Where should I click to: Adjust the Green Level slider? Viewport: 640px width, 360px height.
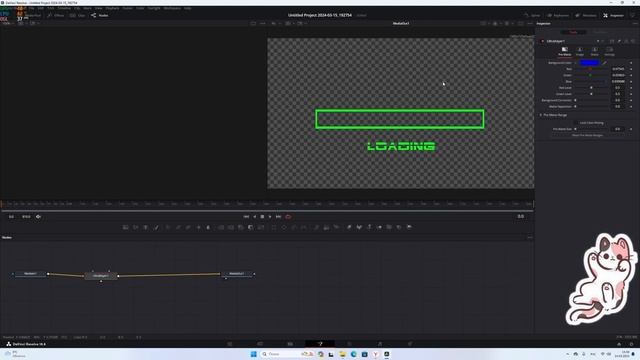pos(591,94)
